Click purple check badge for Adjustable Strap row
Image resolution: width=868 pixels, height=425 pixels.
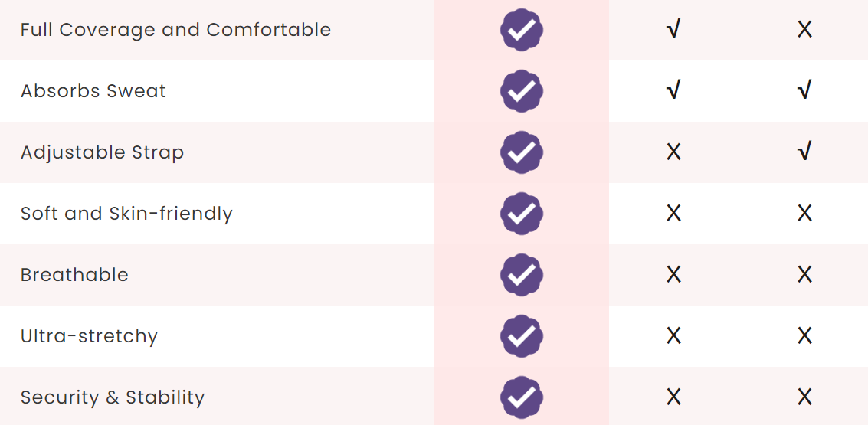coord(522,152)
